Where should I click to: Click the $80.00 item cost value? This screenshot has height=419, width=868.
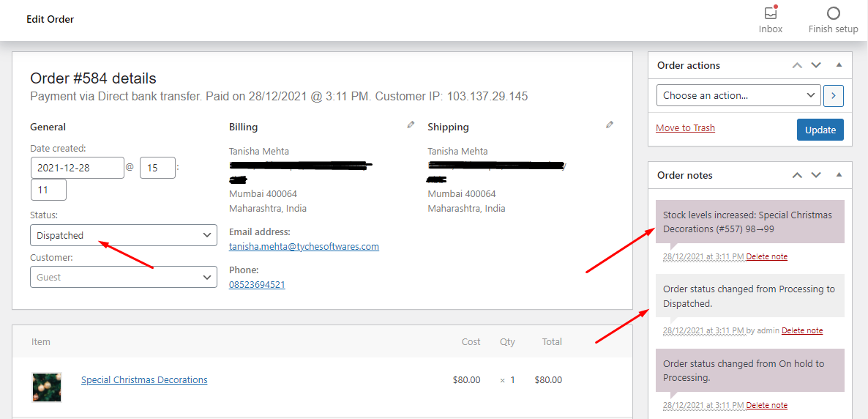tap(467, 380)
